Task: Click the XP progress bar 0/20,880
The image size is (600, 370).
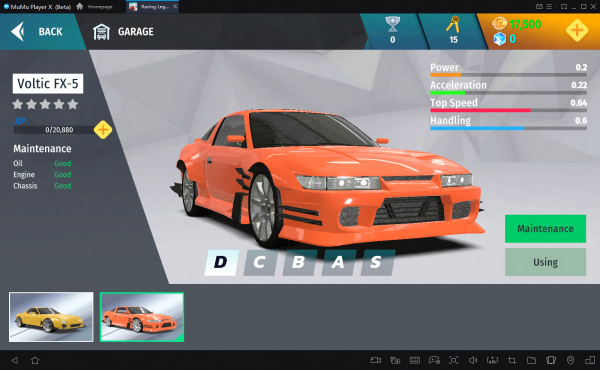Action: pyautogui.click(x=54, y=130)
